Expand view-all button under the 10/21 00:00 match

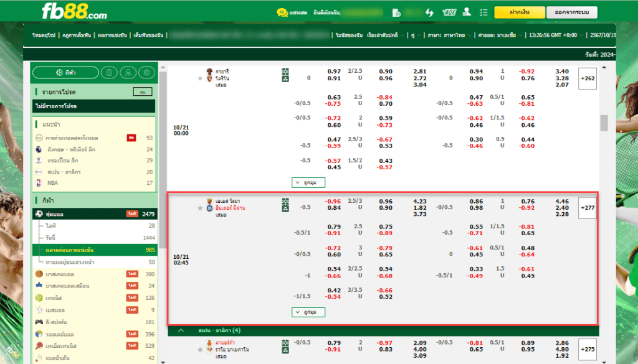pos(308,183)
